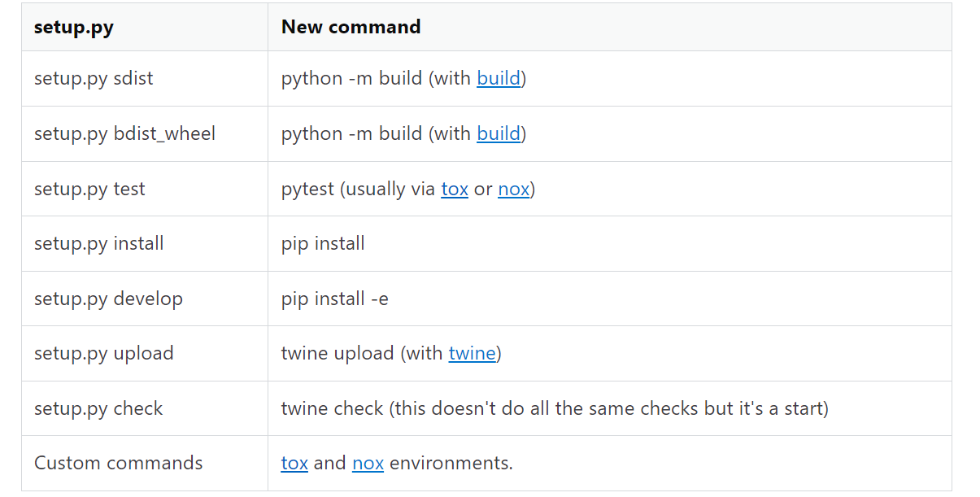Click the setup.py develop cell
The image size is (980, 497).
coord(108,299)
